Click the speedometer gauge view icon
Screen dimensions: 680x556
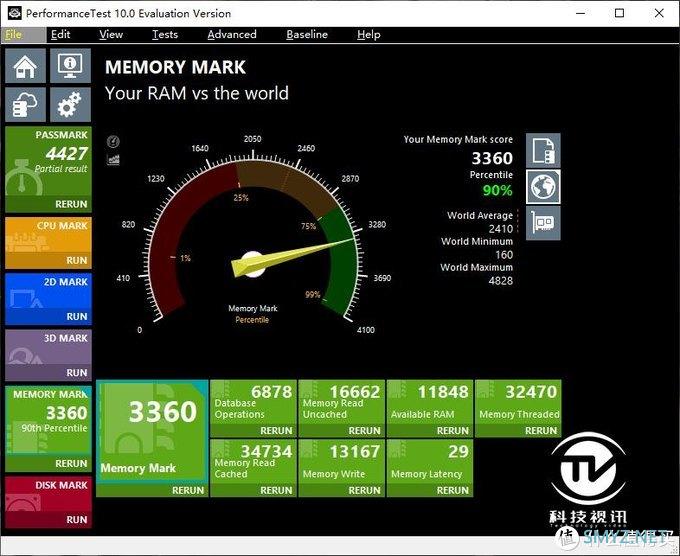point(113,141)
